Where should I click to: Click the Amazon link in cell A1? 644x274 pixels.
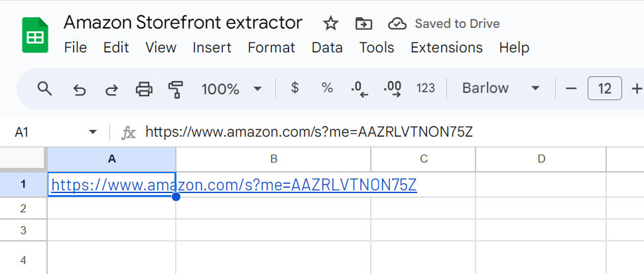point(233,184)
